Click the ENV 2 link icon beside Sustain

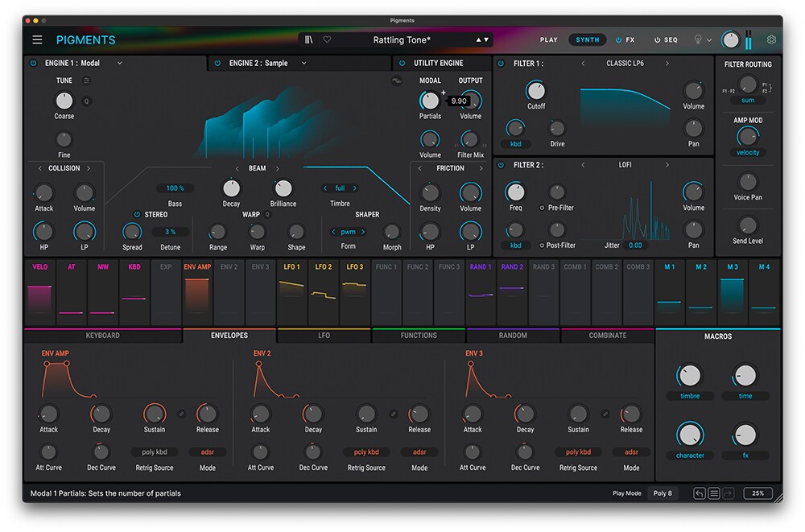[394, 414]
